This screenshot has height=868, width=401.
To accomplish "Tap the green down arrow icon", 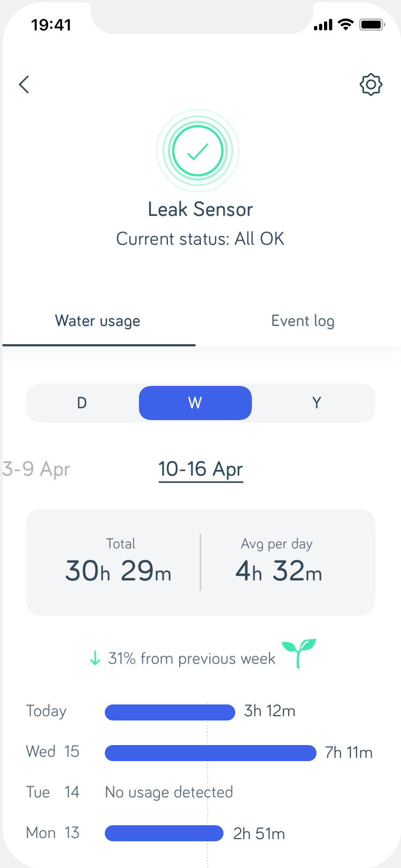I will (95, 659).
